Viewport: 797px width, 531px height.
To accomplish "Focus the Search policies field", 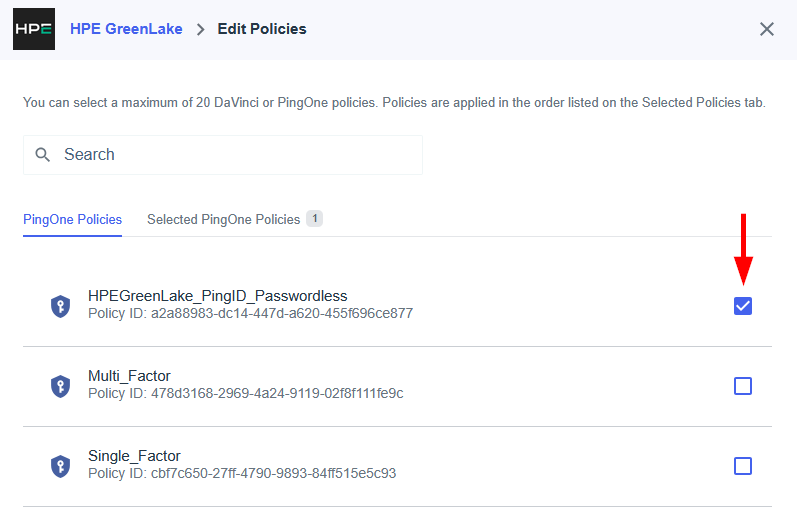I will click(x=240, y=155).
